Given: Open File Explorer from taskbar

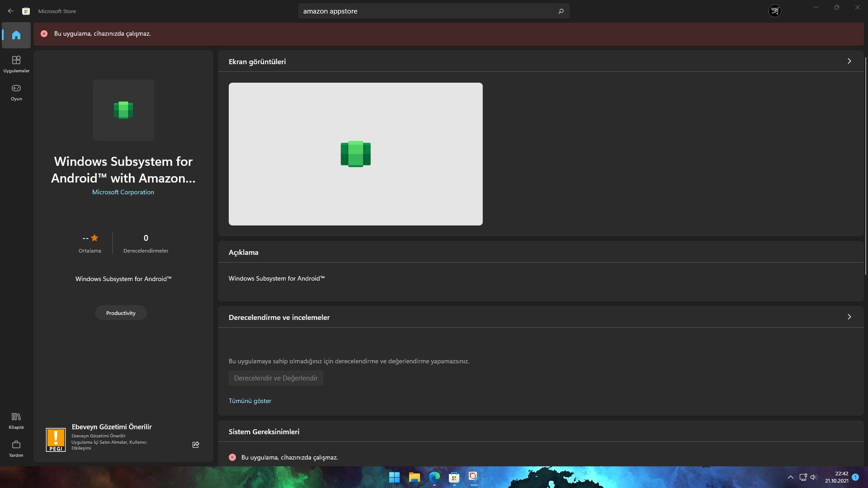Looking at the screenshot, I should pyautogui.click(x=414, y=477).
